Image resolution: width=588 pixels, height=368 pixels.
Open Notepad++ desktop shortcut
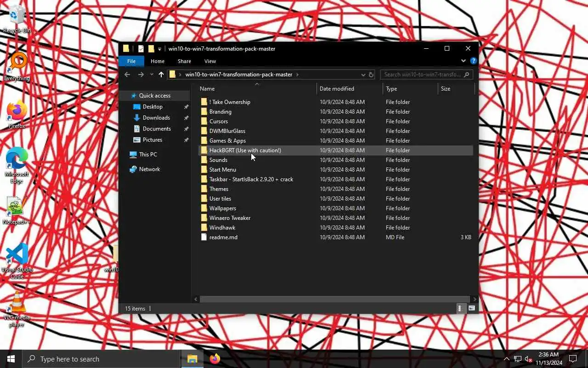[17, 210]
